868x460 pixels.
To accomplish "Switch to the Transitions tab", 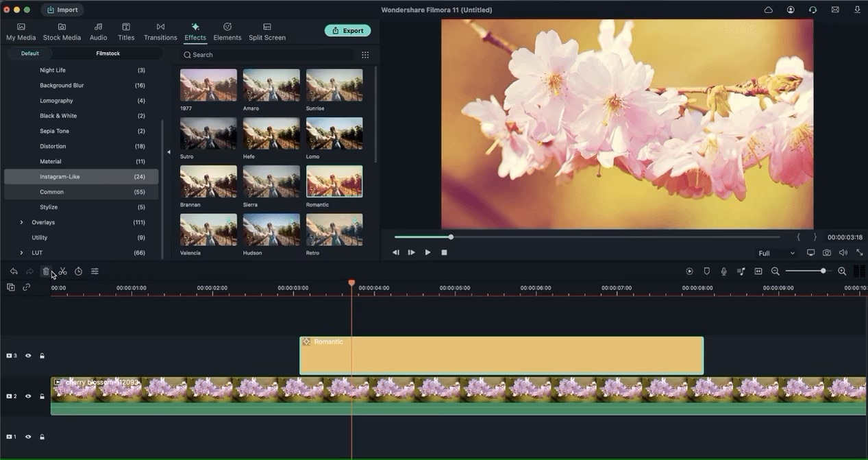I will click(160, 32).
